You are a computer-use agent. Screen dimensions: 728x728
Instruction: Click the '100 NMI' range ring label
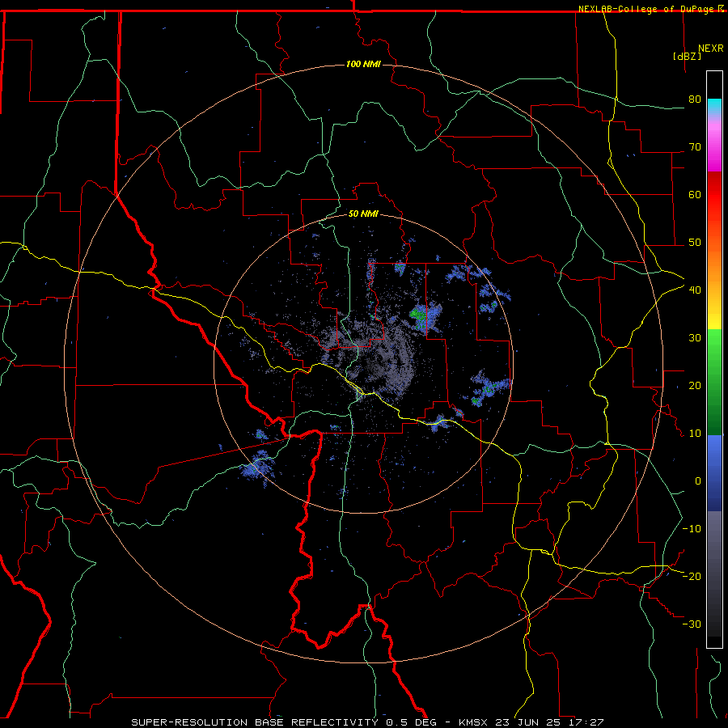pos(363,64)
